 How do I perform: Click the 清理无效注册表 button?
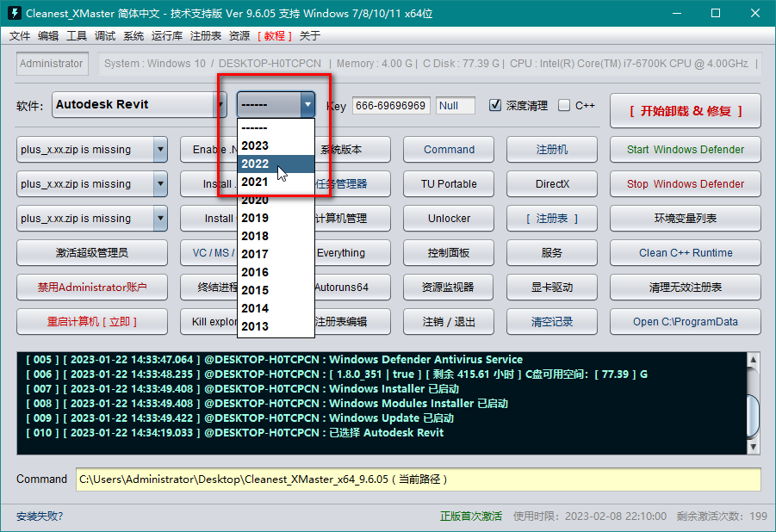tap(686, 287)
